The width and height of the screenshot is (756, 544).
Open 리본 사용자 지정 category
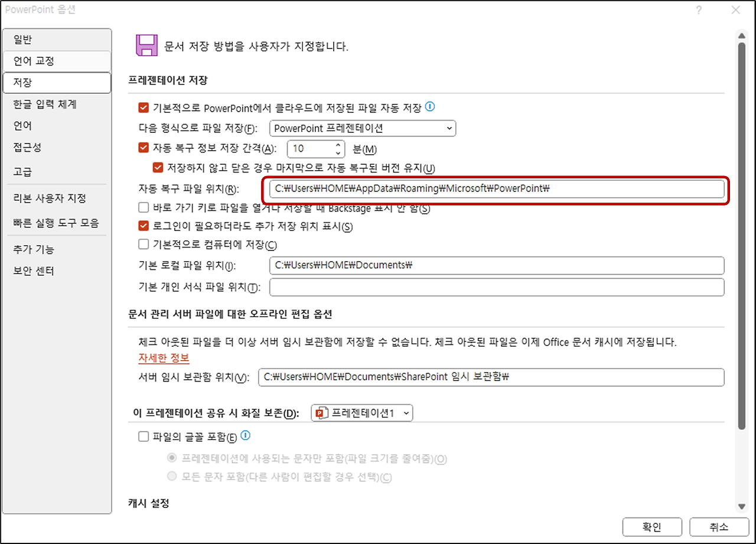click(x=56, y=198)
